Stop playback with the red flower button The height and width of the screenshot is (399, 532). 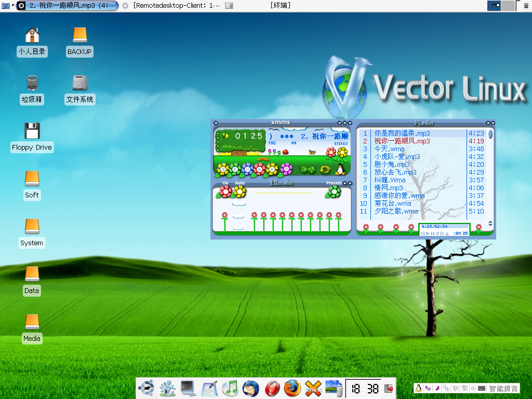point(260,169)
